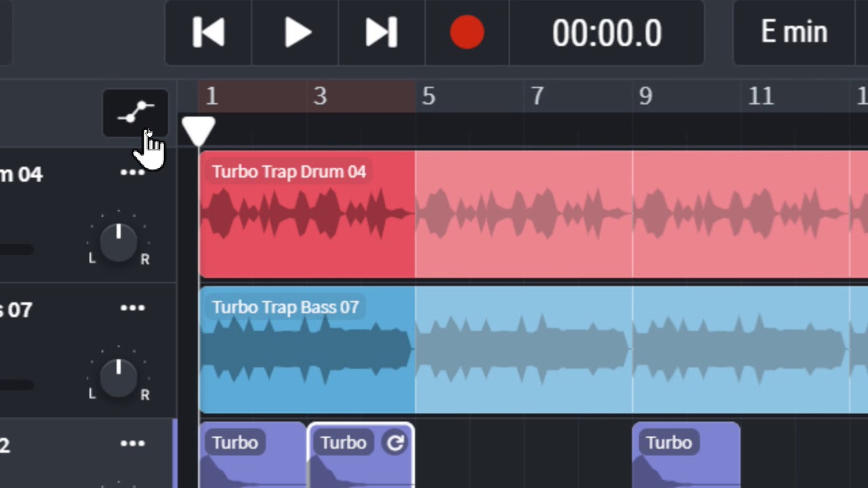This screenshot has width=868, height=488.
Task: Toggle the automation curve button
Action: pyautogui.click(x=136, y=113)
